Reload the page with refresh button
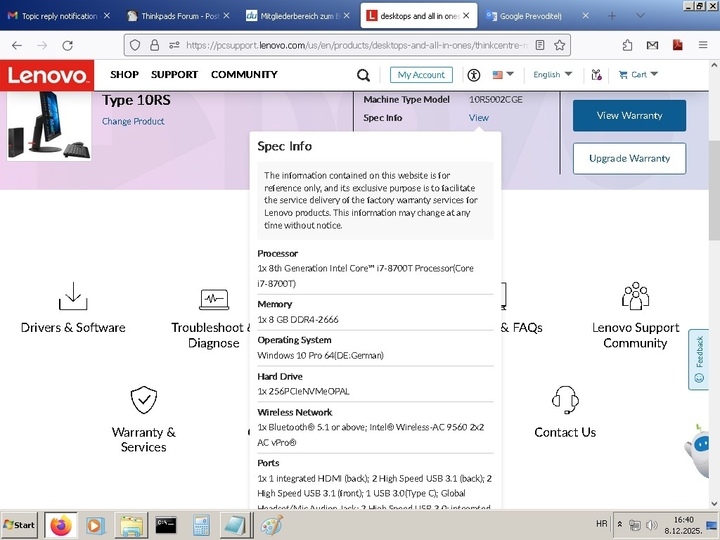 [69, 45]
